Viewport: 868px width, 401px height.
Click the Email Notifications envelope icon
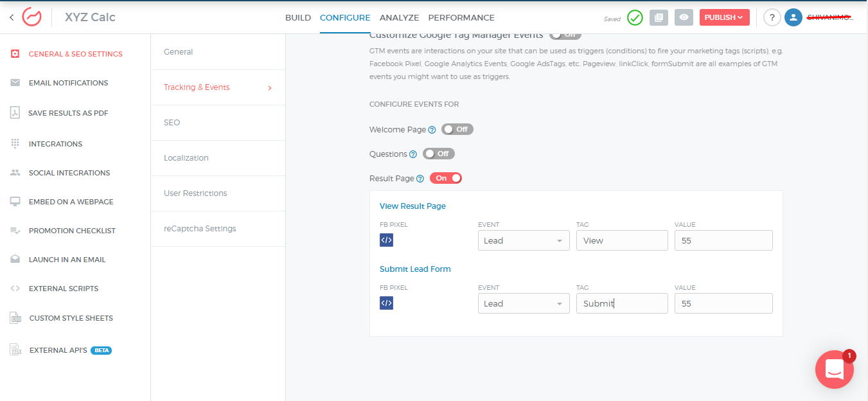[x=15, y=83]
